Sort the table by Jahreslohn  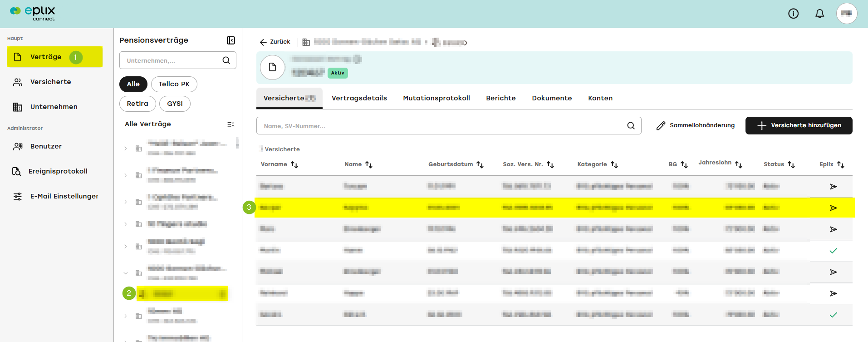(x=739, y=164)
